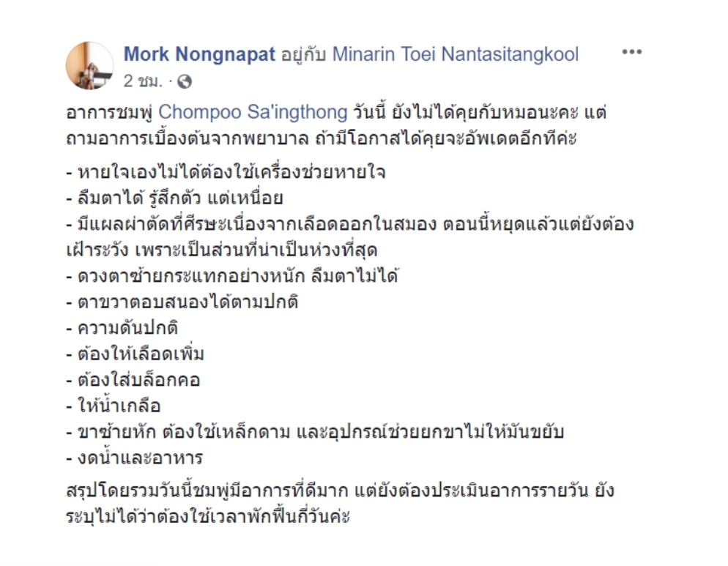
Task: Click the line 'ตาขวาตอบสนองได้ตามปกติ'
Action: 182,302
